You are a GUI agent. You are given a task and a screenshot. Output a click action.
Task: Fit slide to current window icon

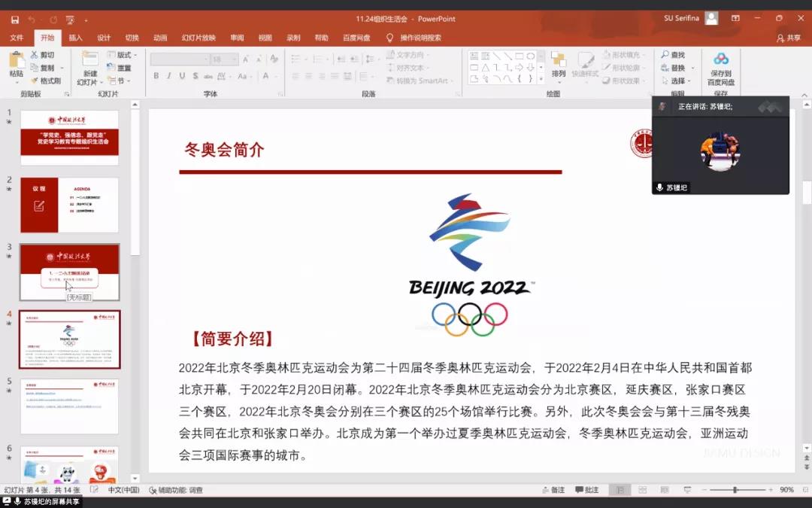point(806,490)
